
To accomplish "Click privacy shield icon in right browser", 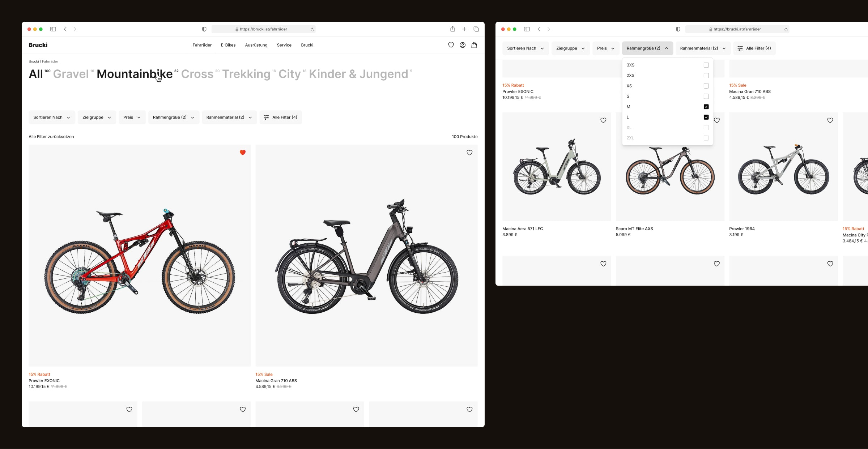I will click(678, 29).
